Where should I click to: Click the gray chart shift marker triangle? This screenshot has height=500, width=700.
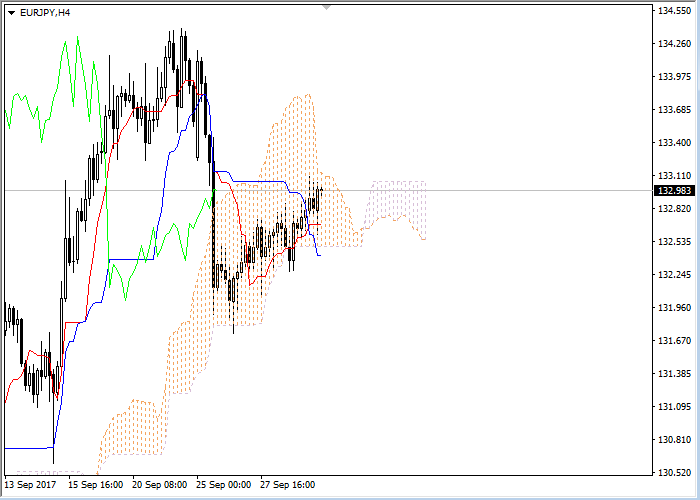[327, 8]
